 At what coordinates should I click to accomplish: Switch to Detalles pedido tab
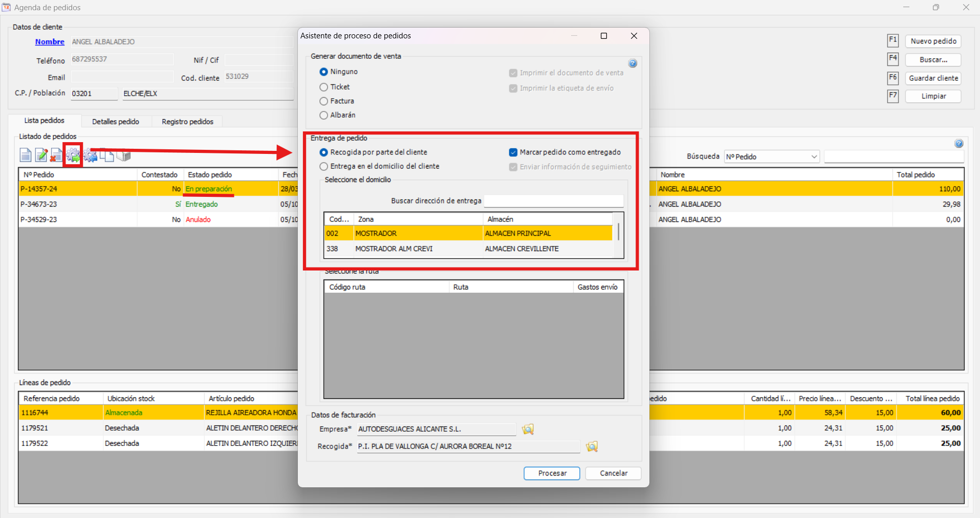tap(116, 122)
